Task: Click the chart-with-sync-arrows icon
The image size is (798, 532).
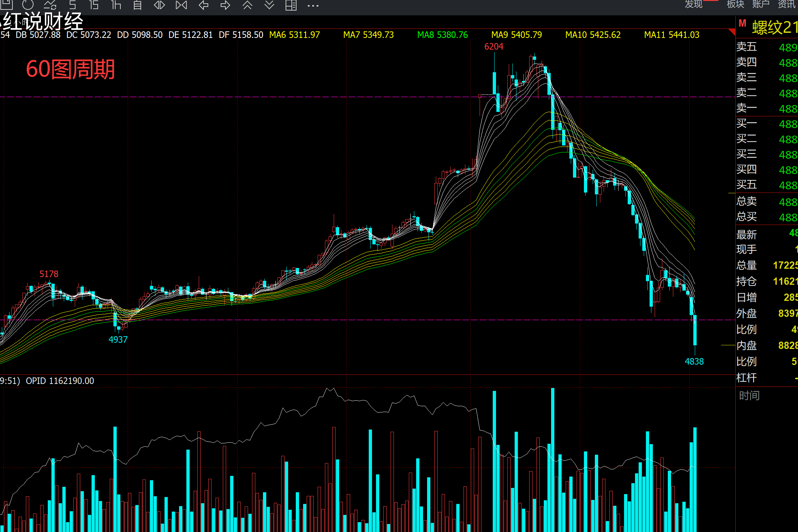Action: tap(50, 5)
